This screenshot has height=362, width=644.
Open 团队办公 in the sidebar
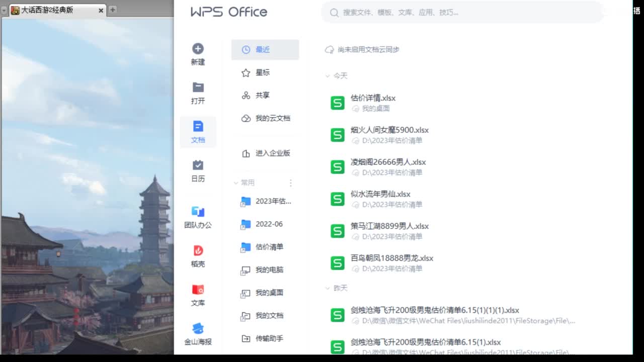pyautogui.click(x=198, y=216)
